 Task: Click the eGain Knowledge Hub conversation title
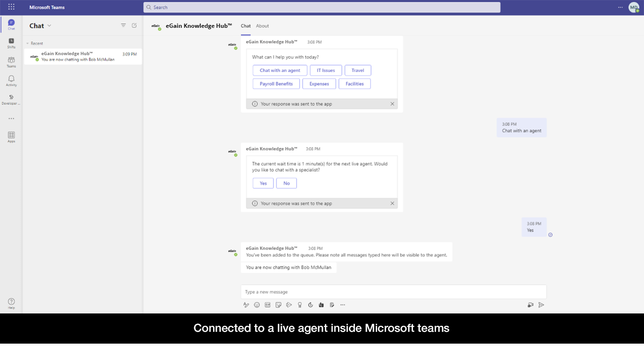(x=199, y=26)
